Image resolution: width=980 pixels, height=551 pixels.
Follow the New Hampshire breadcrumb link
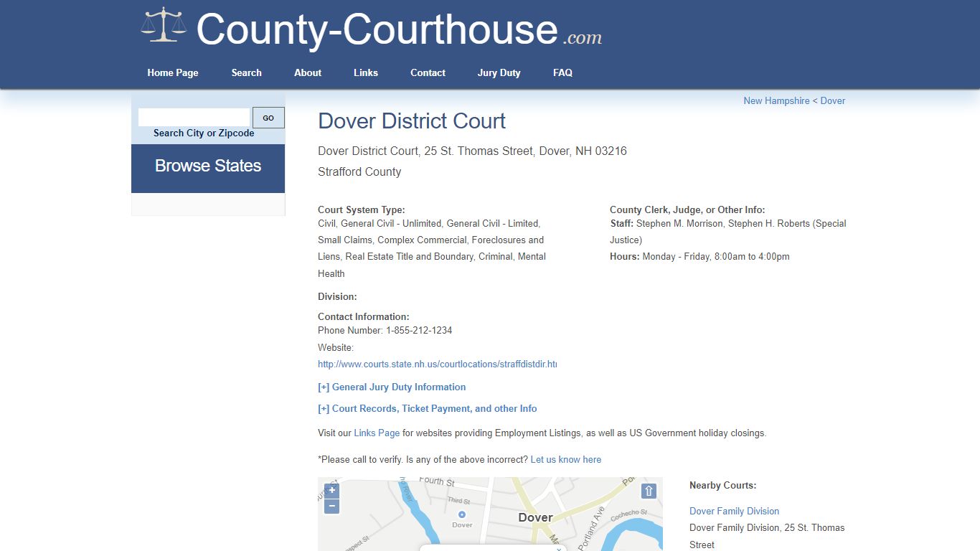tap(776, 100)
